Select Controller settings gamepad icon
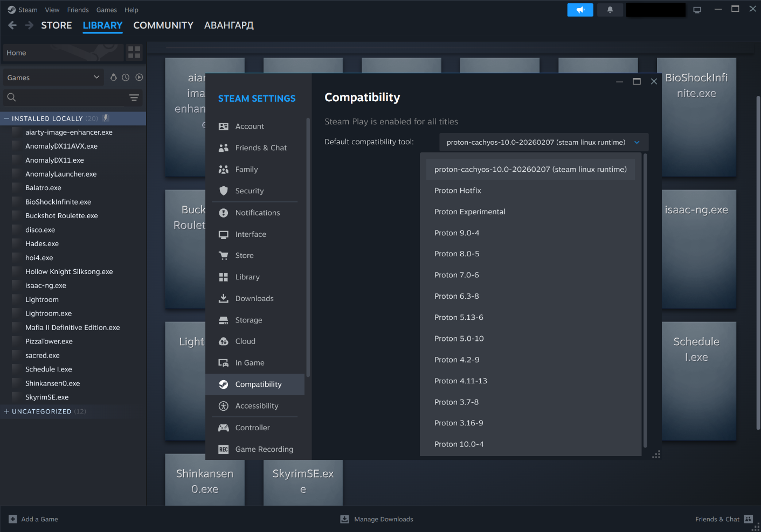 (x=224, y=428)
